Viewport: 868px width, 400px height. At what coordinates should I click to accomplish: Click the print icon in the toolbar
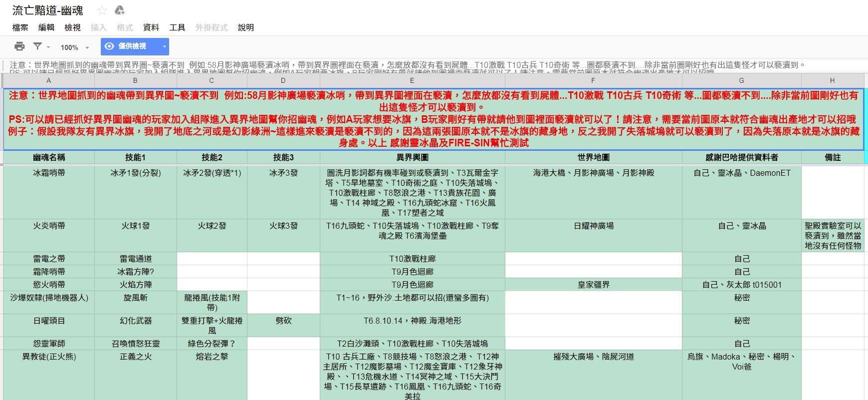click(19, 47)
